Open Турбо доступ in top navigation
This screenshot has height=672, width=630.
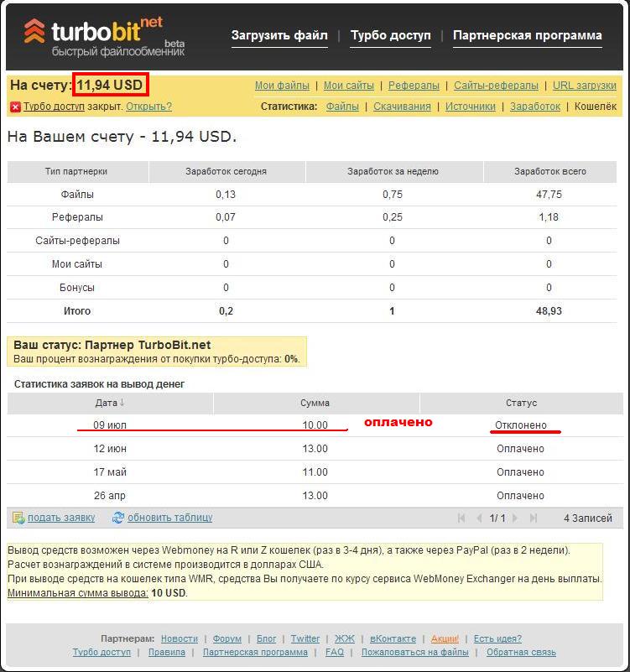coord(390,35)
